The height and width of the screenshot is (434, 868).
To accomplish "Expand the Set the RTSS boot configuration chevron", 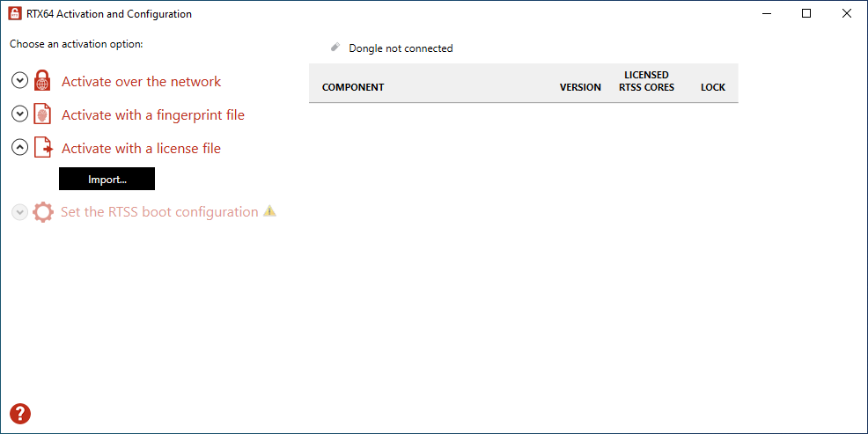I will [19, 212].
